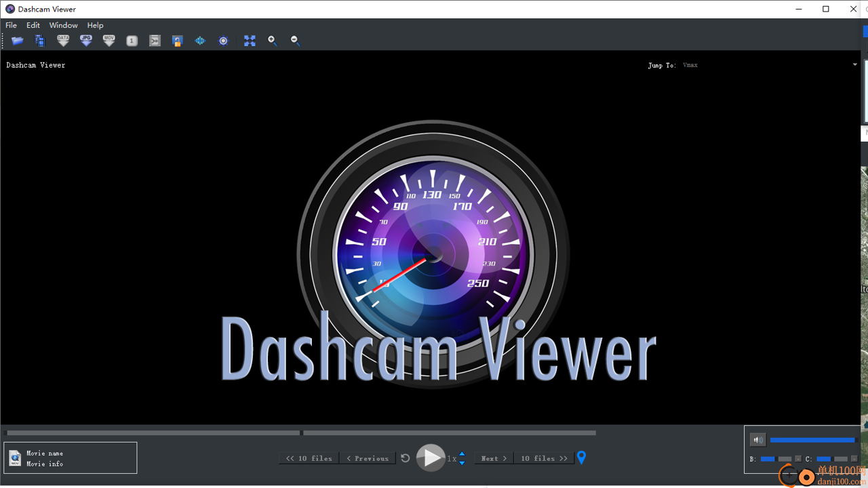This screenshot has height=488, width=868.
Task: Open the Edit menu
Action: tap(33, 25)
